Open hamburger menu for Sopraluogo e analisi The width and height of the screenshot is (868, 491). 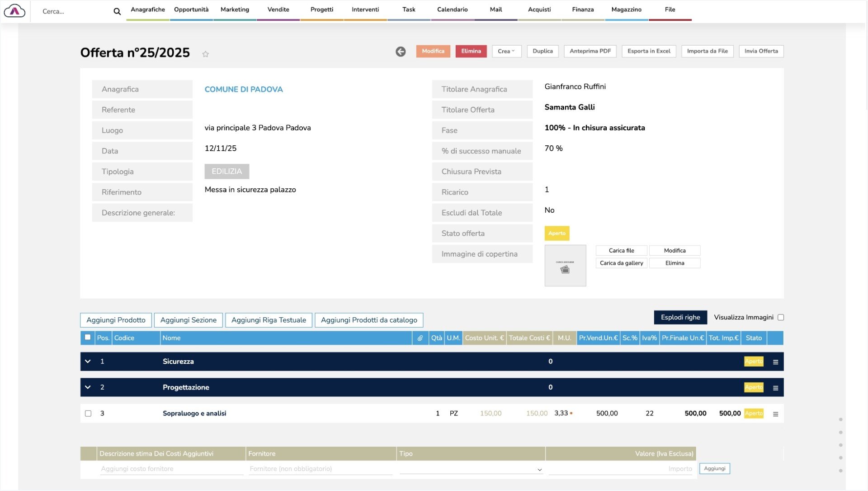tap(775, 414)
